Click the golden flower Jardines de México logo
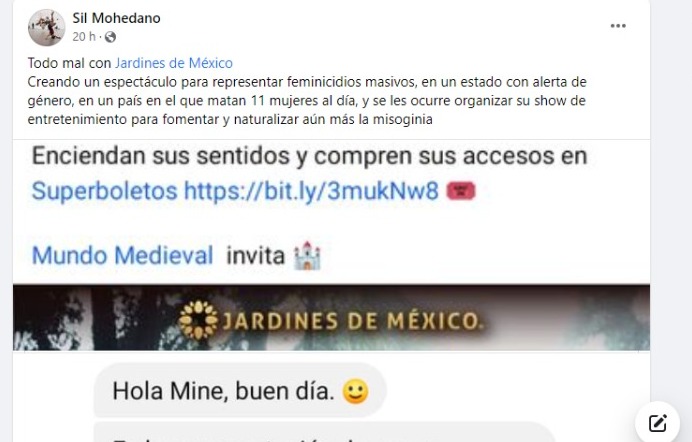 [198, 320]
